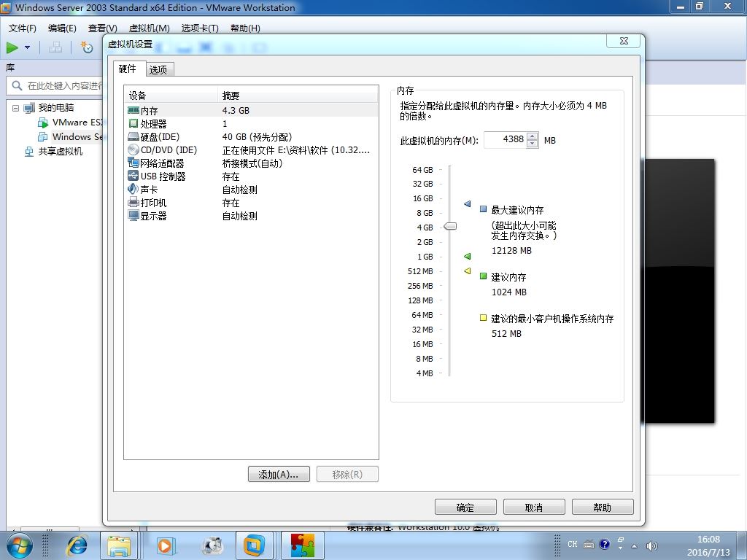Click the library search input box
Viewport: 747px width, 560px height.
click(55, 86)
